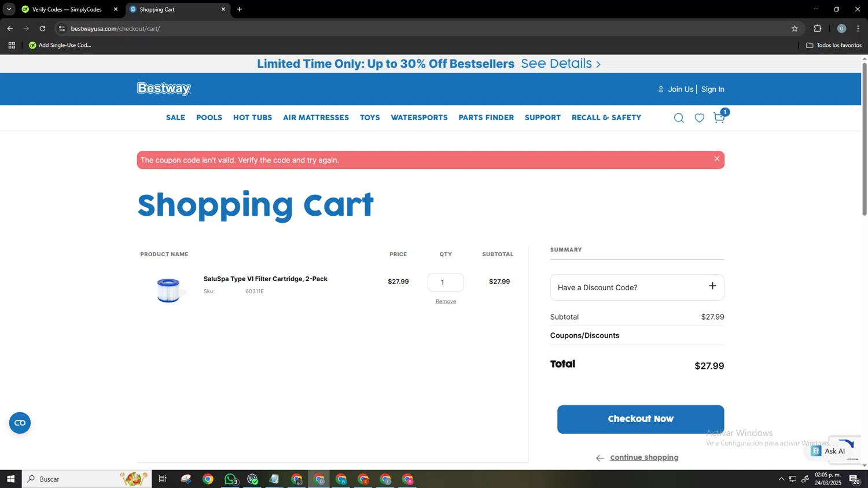Expand the Have a Discount Code section

(637, 287)
